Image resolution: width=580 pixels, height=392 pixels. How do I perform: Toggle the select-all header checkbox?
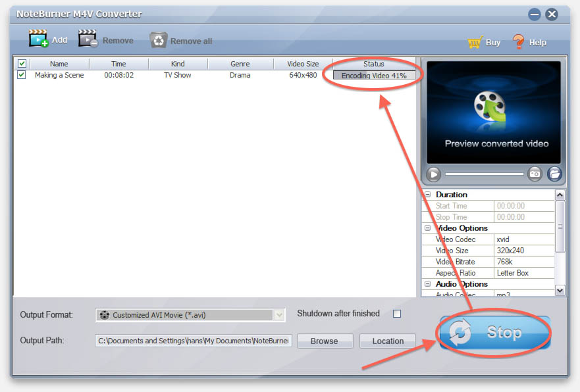pyautogui.click(x=22, y=64)
